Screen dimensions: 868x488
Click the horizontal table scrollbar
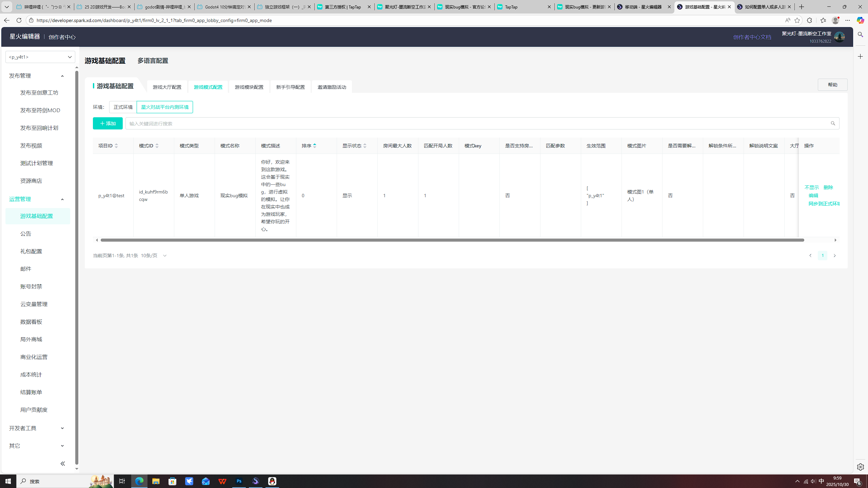(x=452, y=240)
